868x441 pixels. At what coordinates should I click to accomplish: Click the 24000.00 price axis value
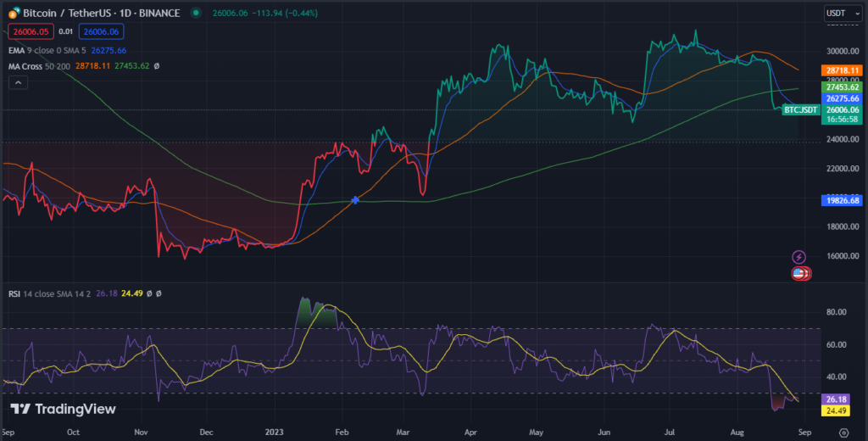(843, 139)
